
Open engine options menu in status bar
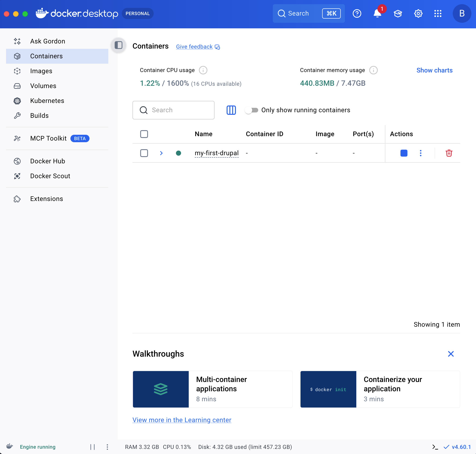point(107,447)
